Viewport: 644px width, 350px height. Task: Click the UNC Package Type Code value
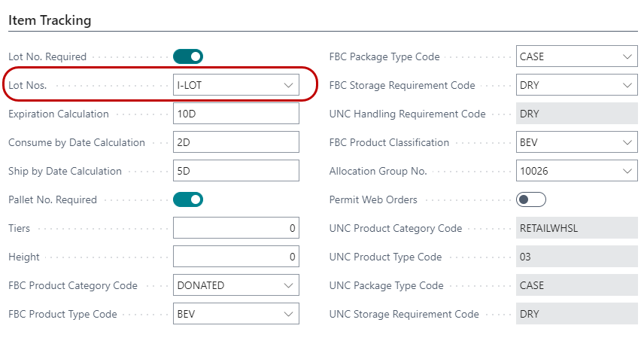point(576,286)
